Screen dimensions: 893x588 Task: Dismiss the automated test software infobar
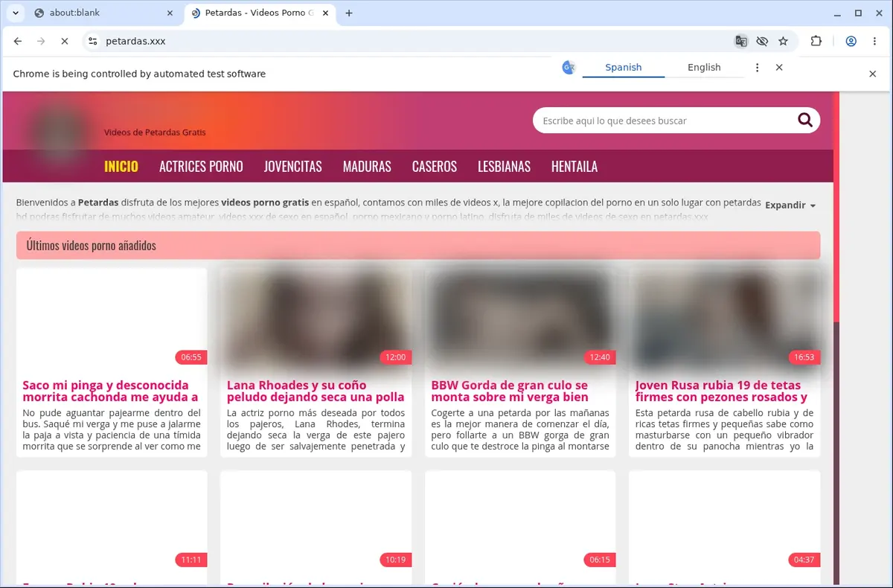click(873, 74)
